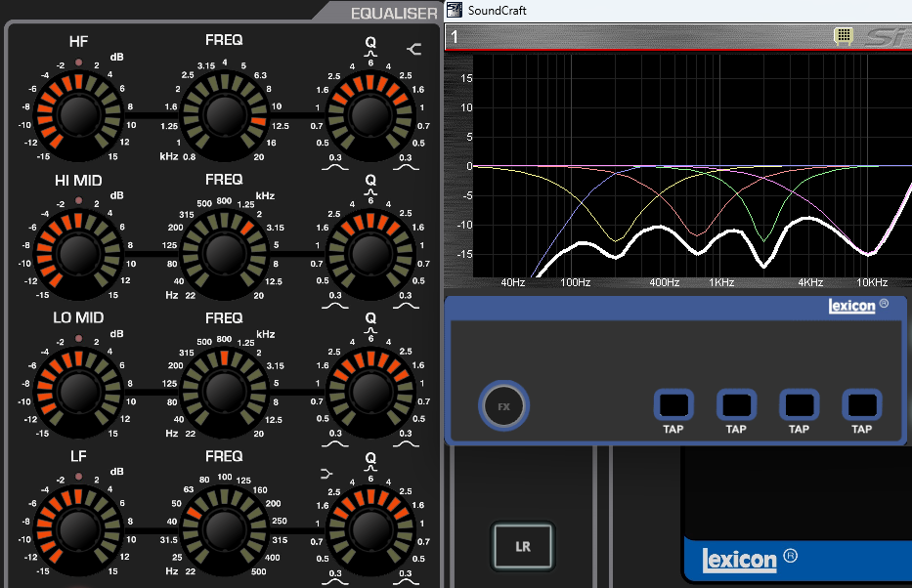Image resolution: width=912 pixels, height=588 pixels.
Task: Click the large lexicon logo at bottom
Action: [x=739, y=560]
